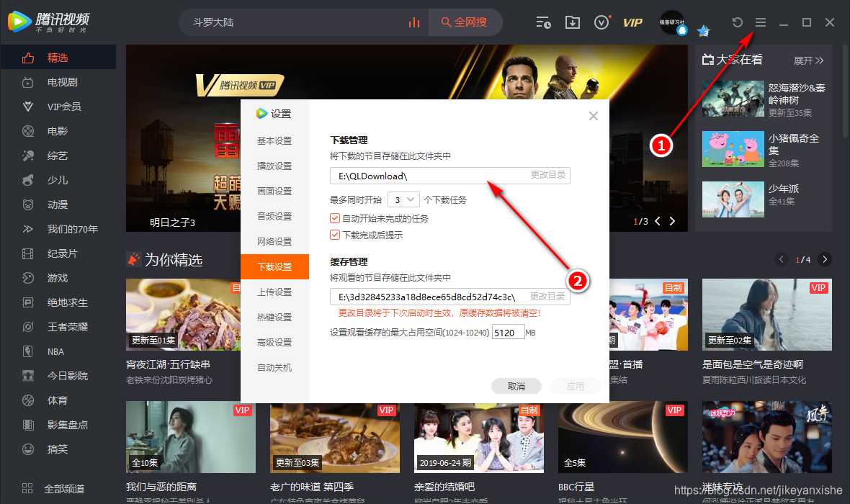The height and width of the screenshot is (504, 850).
Task: Toggle 下载完成后提示 checkbox
Action: [x=335, y=235]
